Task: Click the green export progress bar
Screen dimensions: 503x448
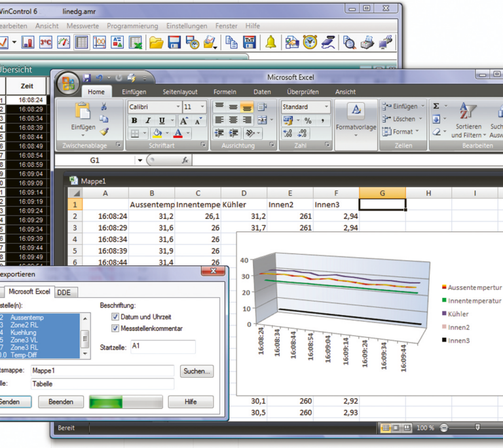Action: [x=126, y=401]
